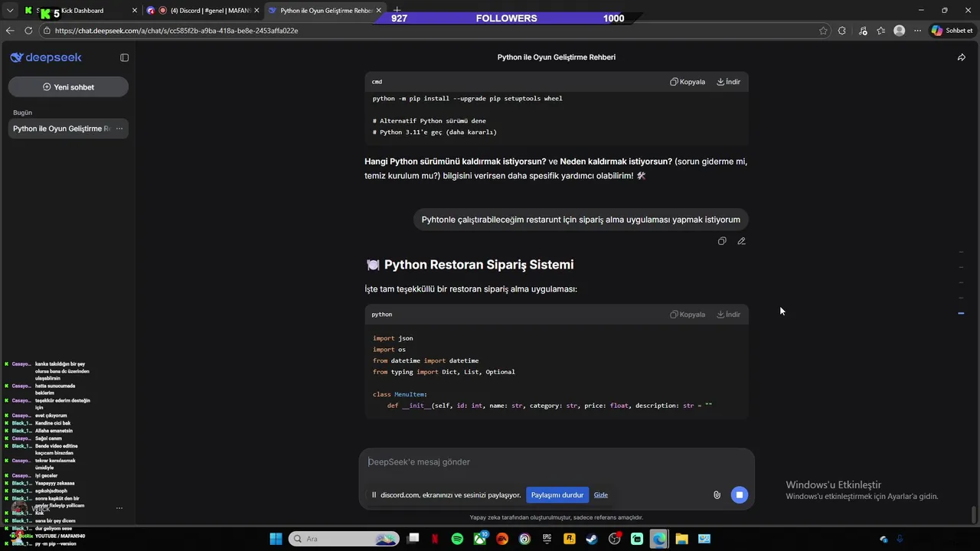The width and height of the screenshot is (980, 551).
Task: Jump to last message scroll marker
Action: click(961, 313)
